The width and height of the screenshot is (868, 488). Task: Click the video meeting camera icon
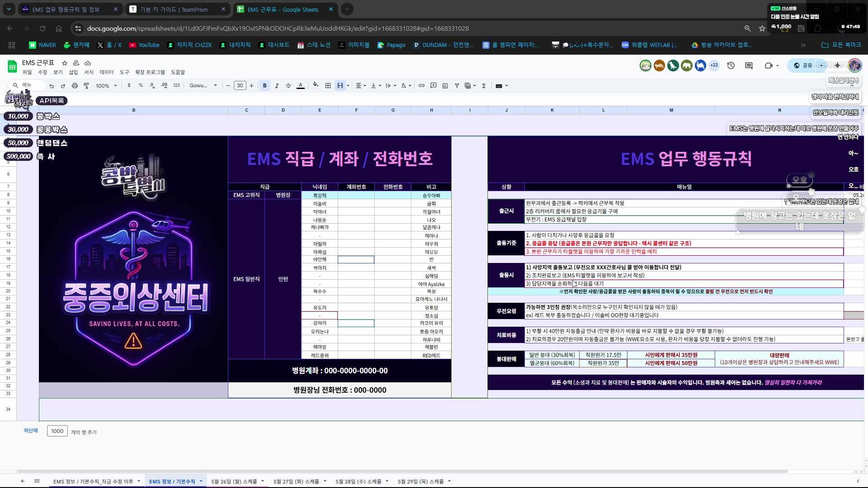point(769,66)
